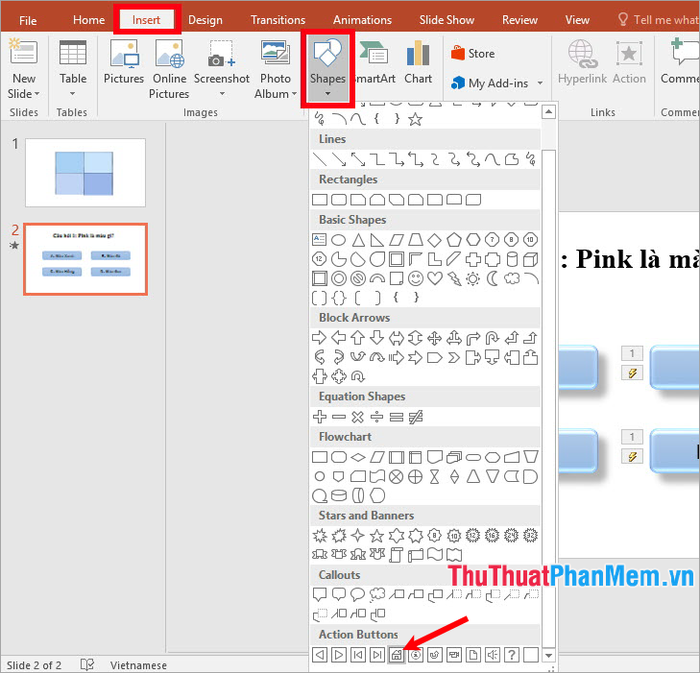The width and height of the screenshot is (700, 673).
Task: Expand the My Add-ins dropdown arrow
Action: 540,84
